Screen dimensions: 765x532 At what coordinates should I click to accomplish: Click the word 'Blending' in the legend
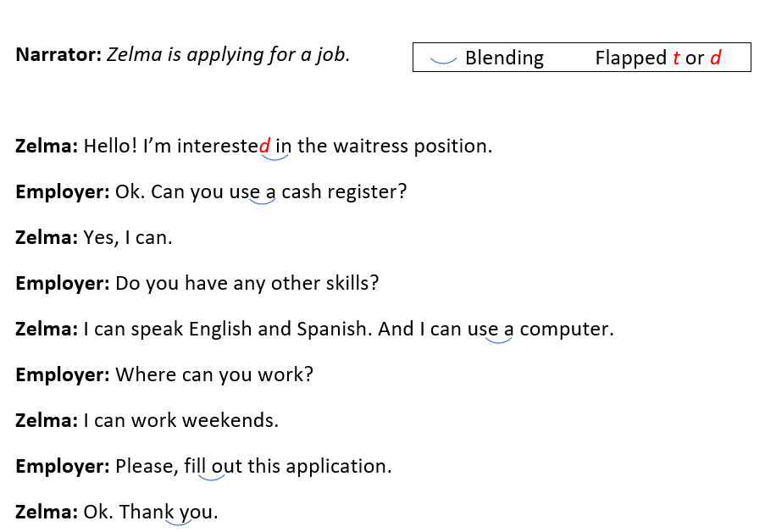[x=504, y=58]
